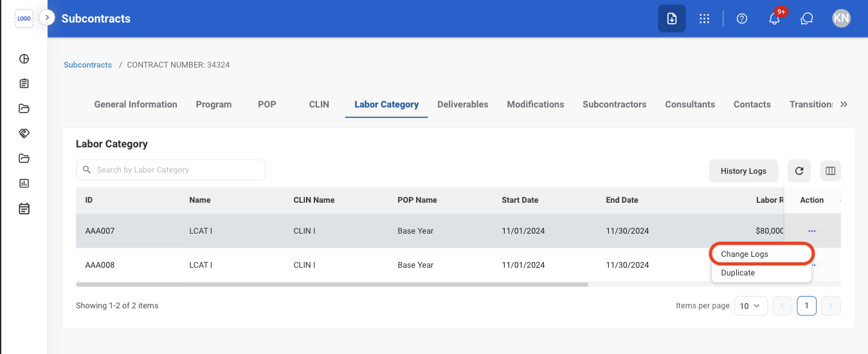Open the help question mark icon

coord(742,19)
